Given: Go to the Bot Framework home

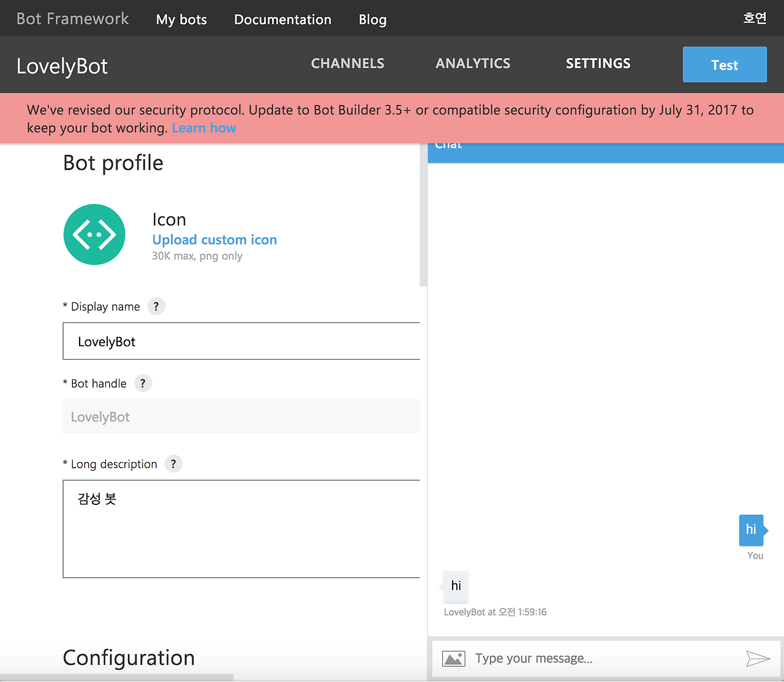Looking at the screenshot, I should (x=73, y=19).
